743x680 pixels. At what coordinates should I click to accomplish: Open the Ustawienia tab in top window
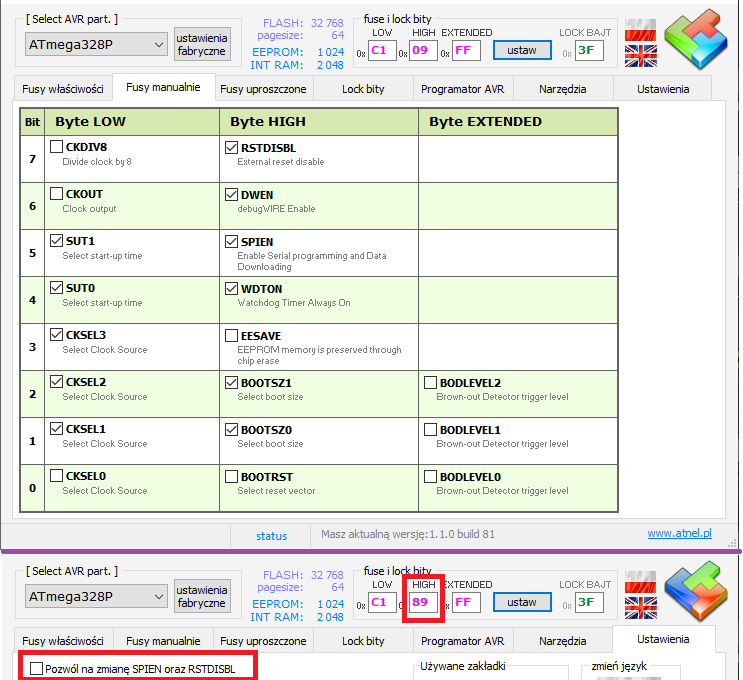tap(663, 89)
